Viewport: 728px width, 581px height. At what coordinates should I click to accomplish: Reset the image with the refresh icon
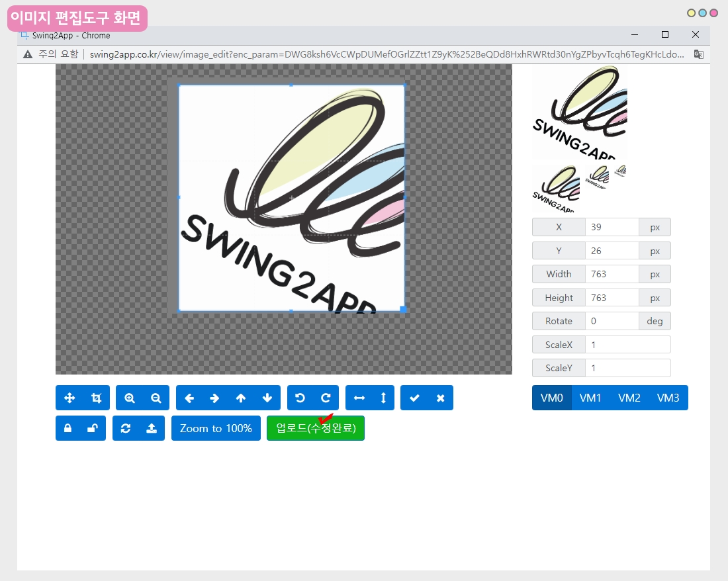point(125,428)
